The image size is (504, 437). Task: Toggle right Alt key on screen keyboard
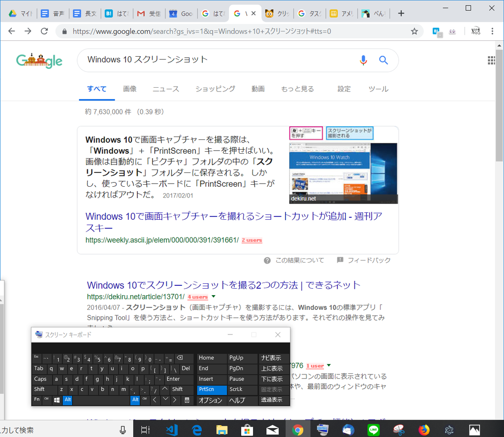coord(135,400)
